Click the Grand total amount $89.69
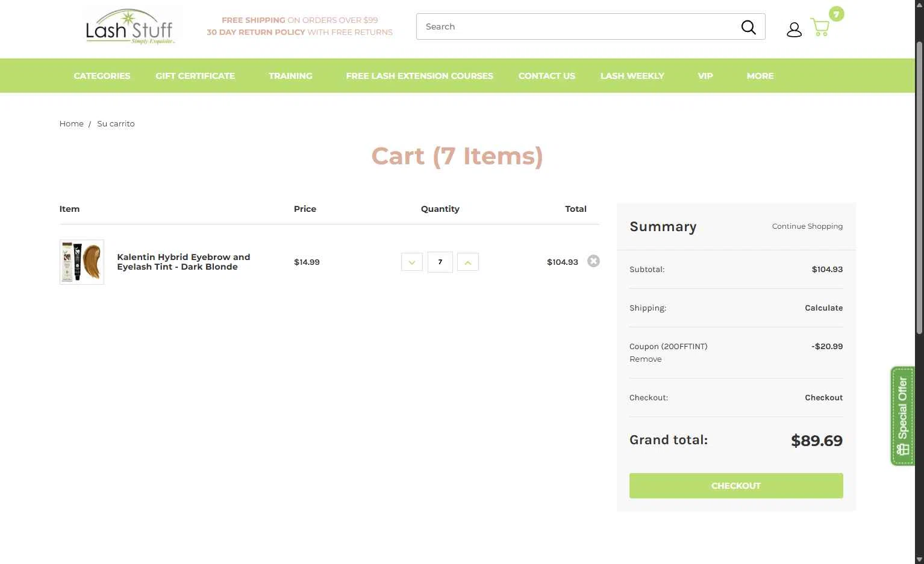 pos(817,441)
